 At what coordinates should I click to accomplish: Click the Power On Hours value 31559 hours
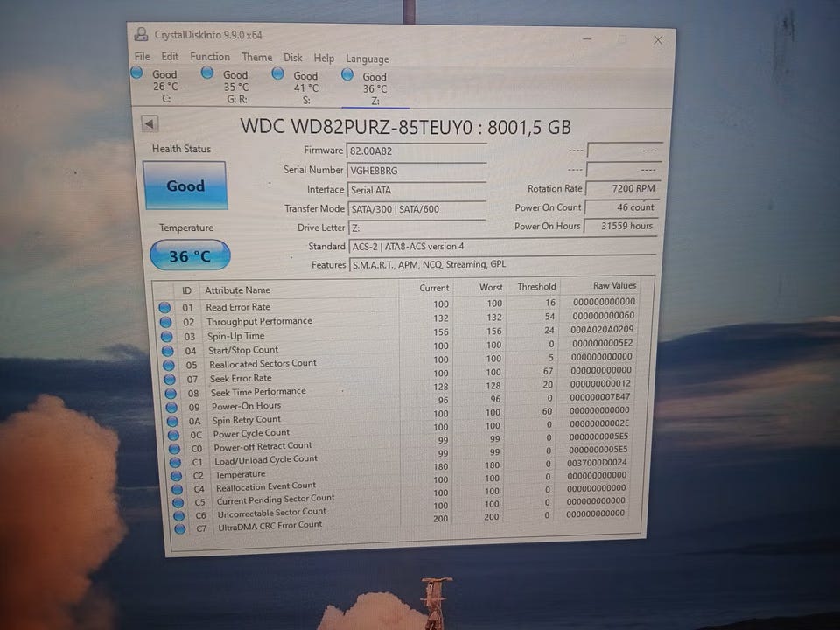coord(621,226)
